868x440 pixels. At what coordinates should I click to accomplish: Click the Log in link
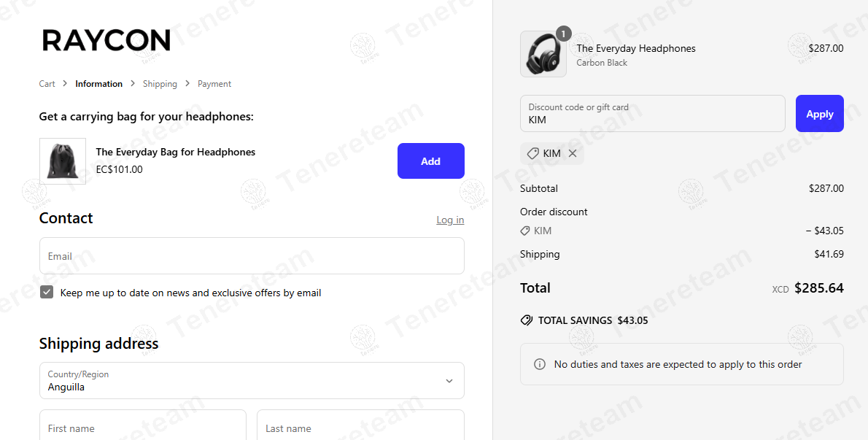pos(450,220)
